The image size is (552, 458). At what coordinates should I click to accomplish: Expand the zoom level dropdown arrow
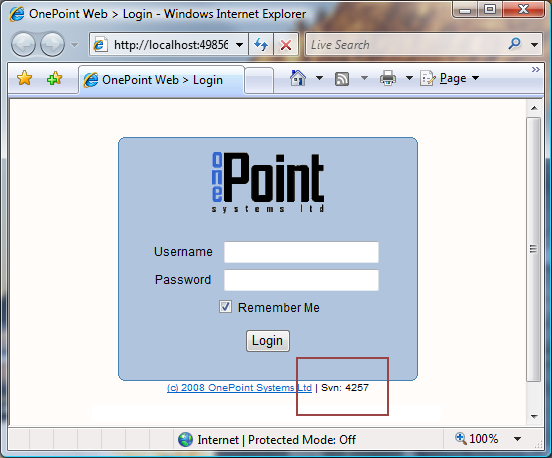(x=517, y=439)
